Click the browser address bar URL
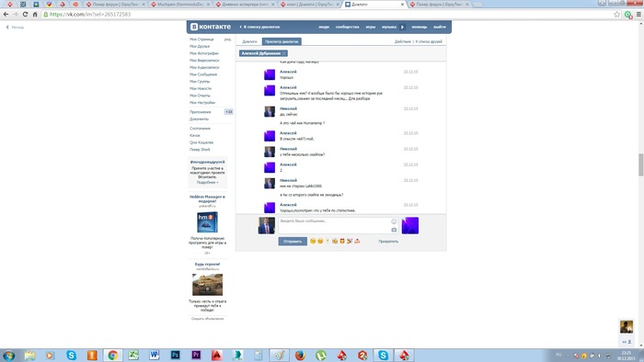The width and height of the screenshot is (644, 362). click(90, 14)
